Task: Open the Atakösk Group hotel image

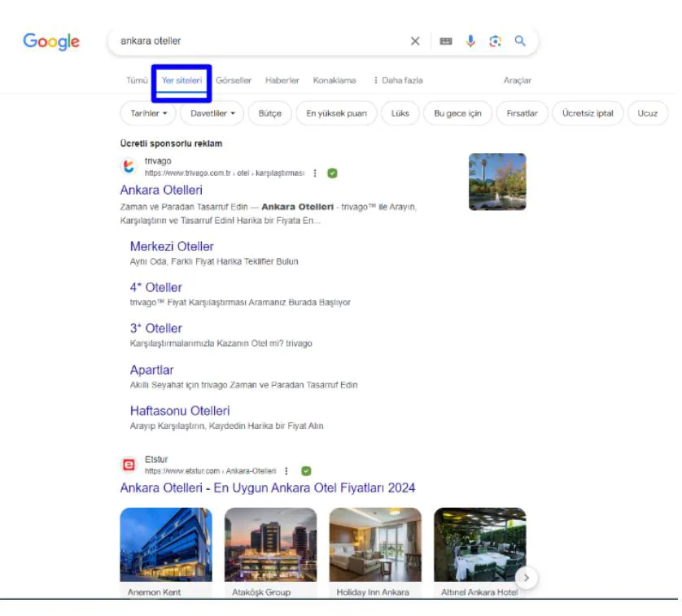Action: [270, 544]
